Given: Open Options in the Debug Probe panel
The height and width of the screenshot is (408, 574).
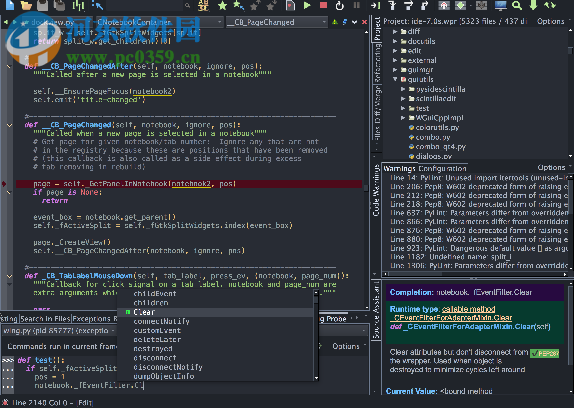Looking at the screenshot, I should tap(346, 346).
